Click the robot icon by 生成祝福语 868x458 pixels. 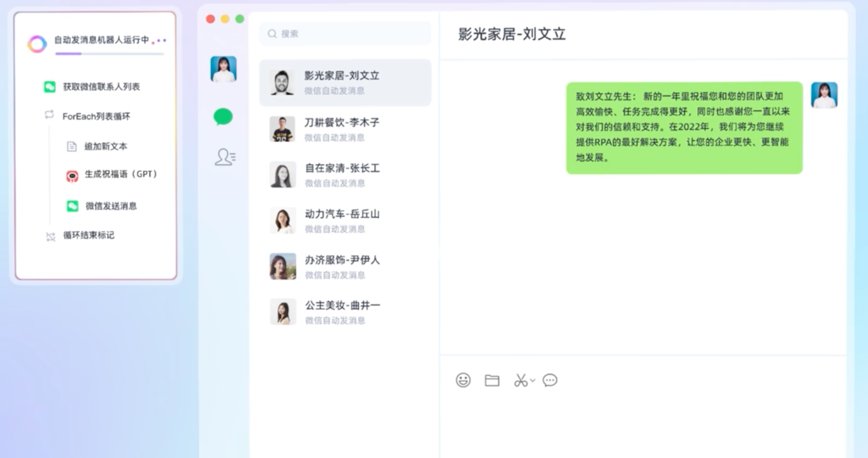pyautogui.click(x=72, y=176)
